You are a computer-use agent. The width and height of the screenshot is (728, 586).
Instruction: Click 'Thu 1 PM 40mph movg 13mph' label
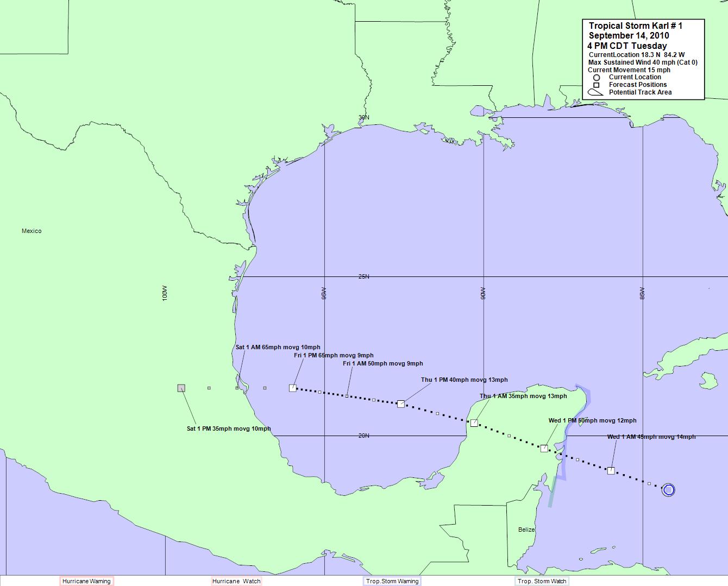tap(465, 380)
